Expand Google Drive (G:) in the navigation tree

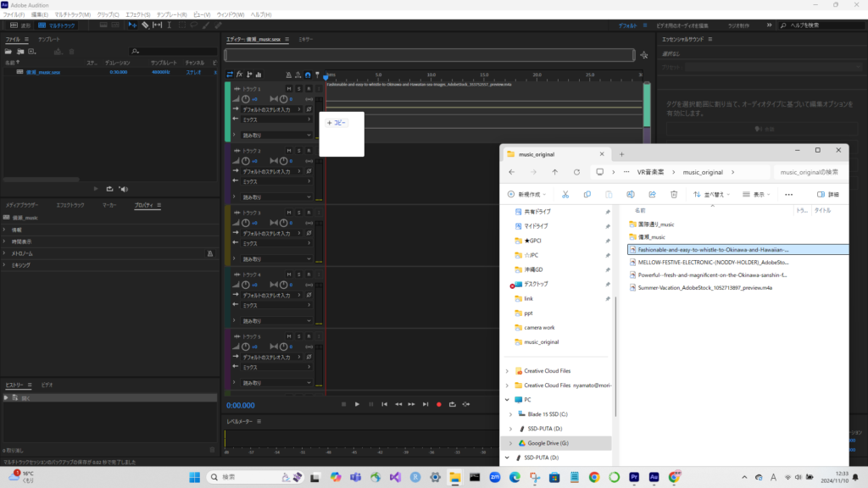point(508,443)
